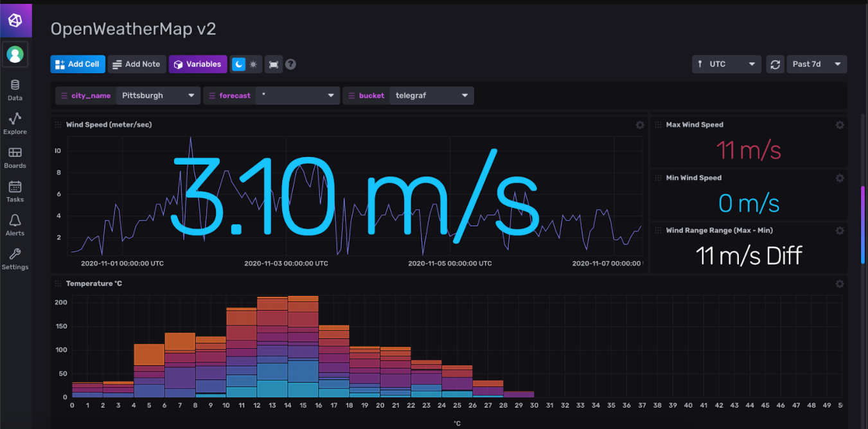Image resolution: width=868 pixels, height=429 pixels.
Task: Open Max Wind Speed cell gear menu
Action: tap(840, 125)
